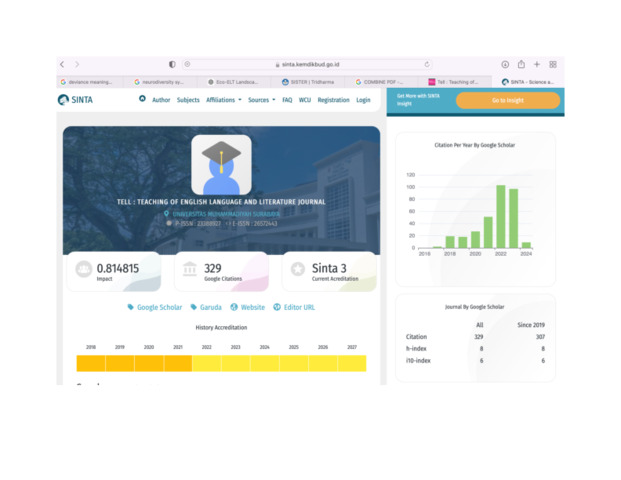Click the 2022 accreditation history cell

click(x=207, y=363)
